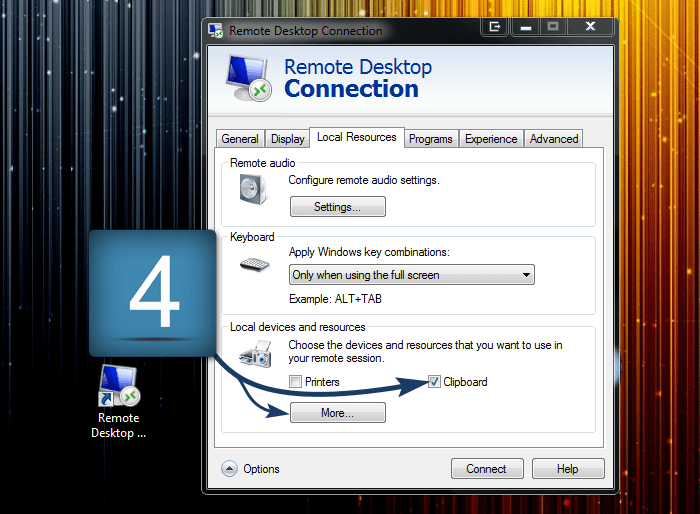The width and height of the screenshot is (700, 514).
Task: Go to the Experience tab
Action: [491, 139]
